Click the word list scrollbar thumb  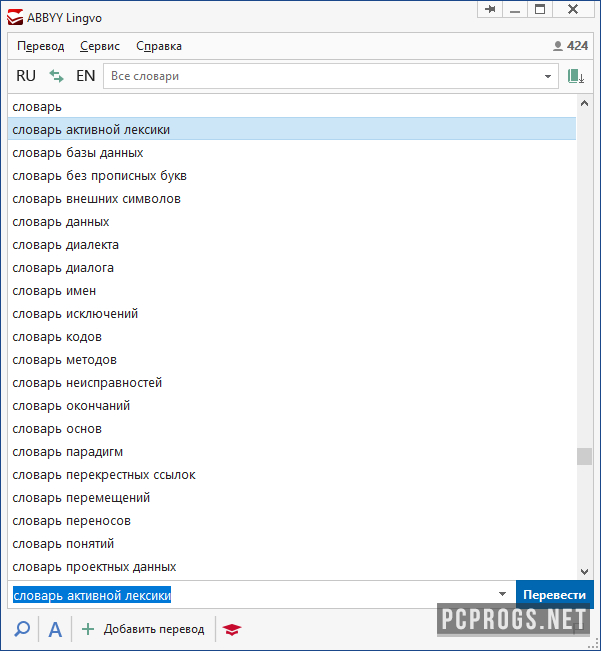coord(584,456)
